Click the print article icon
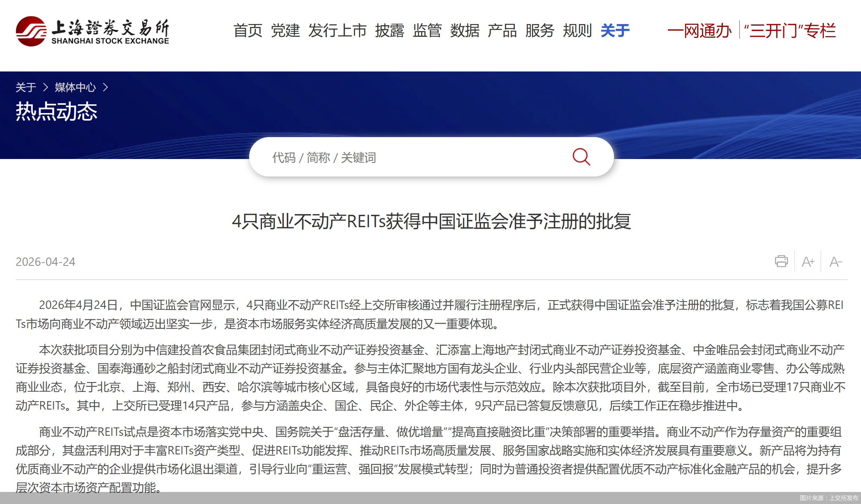The height and width of the screenshot is (504, 861). click(781, 261)
